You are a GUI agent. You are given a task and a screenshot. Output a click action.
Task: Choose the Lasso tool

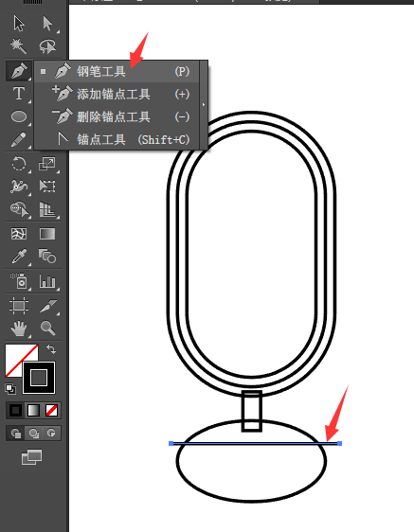pos(47,46)
